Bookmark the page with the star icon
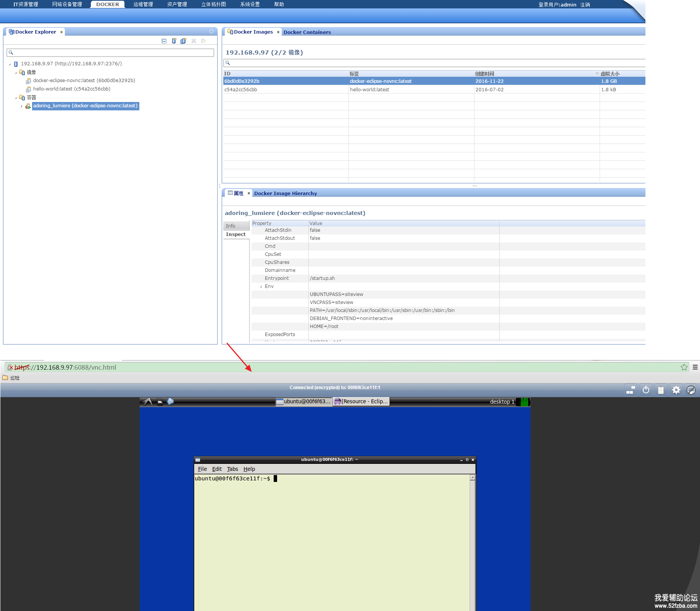 [684, 367]
